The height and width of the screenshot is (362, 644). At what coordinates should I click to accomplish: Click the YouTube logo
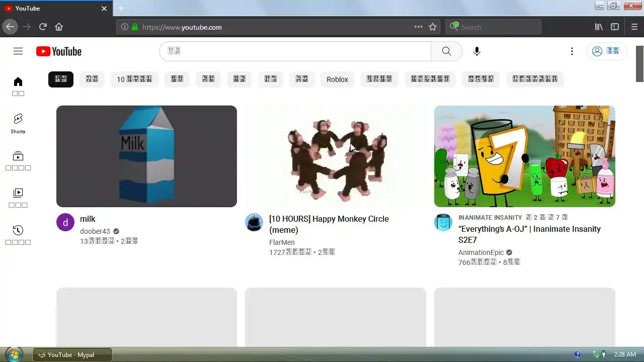tap(59, 51)
